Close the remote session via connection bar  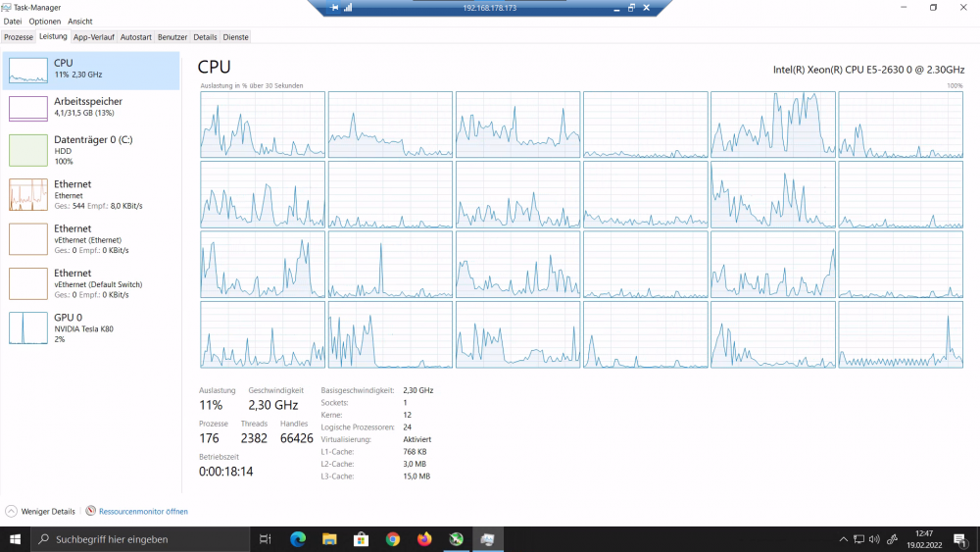[x=646, y=8]
